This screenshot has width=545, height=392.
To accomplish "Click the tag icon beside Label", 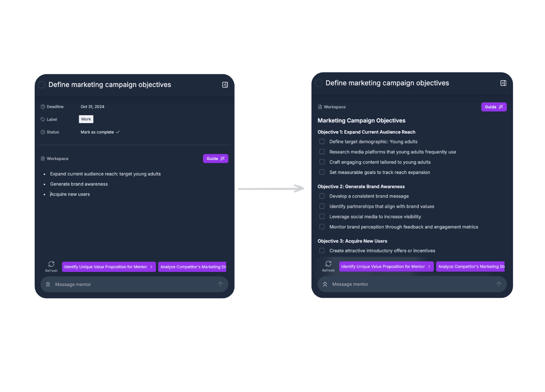I will click(x=42, y=119).
